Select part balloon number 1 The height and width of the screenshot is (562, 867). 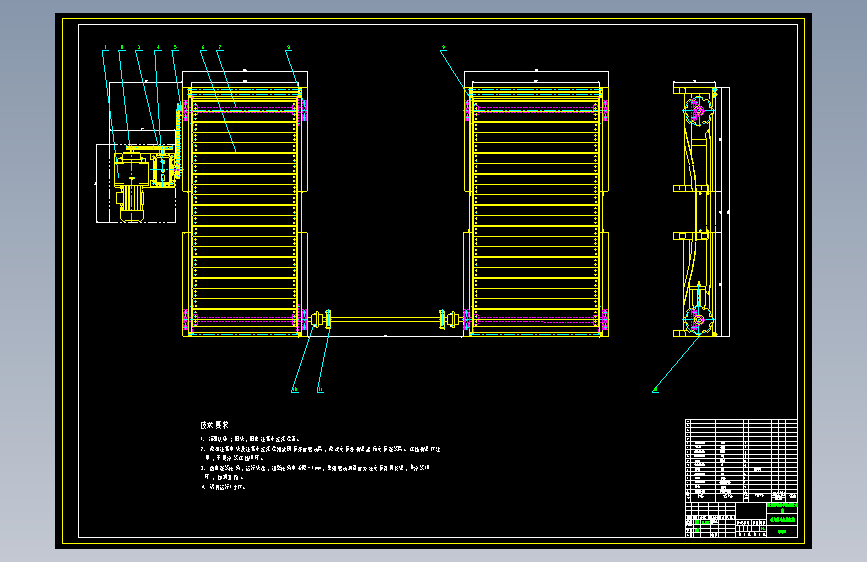click(105, 48)
